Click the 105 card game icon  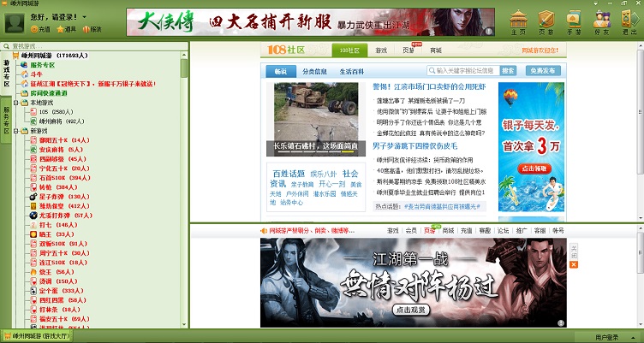click(33, 112)
